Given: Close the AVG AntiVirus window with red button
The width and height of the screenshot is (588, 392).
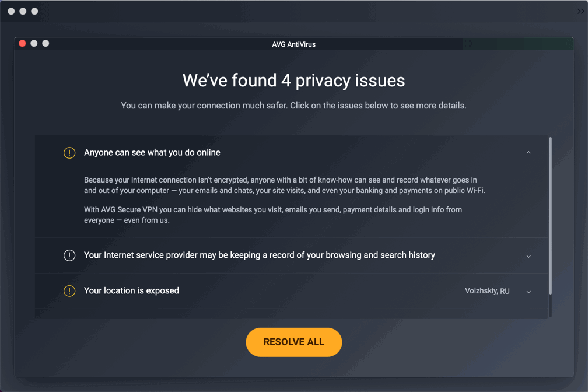Looking at the screenshot, I should (x=22, y=44).
